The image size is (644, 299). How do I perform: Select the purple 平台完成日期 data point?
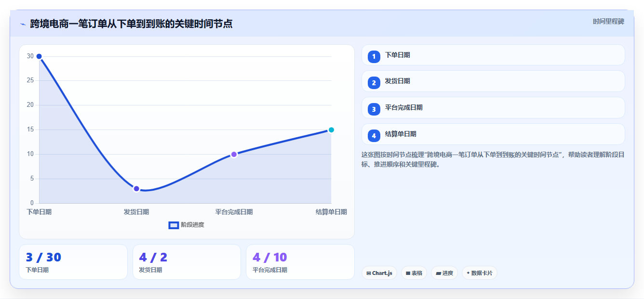pos(234,155)
